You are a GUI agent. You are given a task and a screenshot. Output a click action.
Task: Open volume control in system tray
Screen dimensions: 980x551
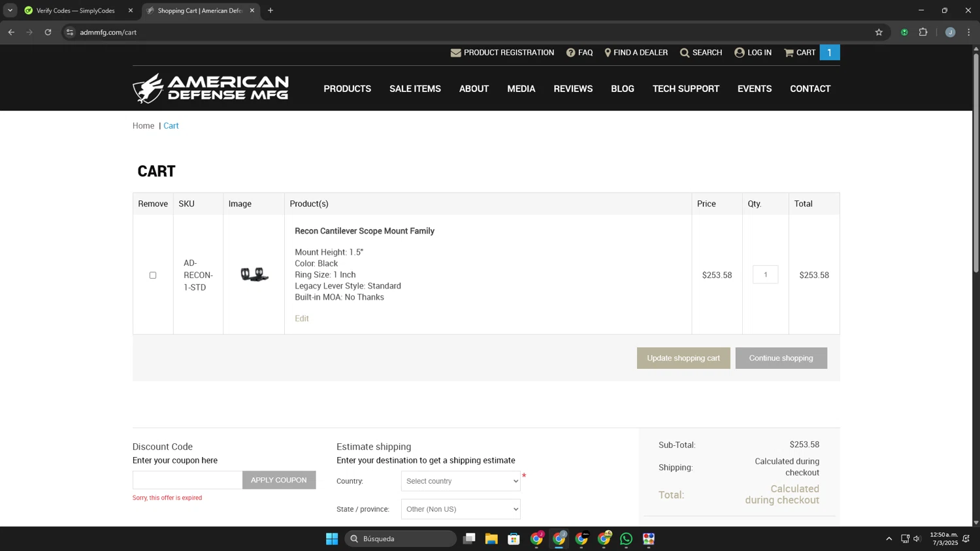917,539
